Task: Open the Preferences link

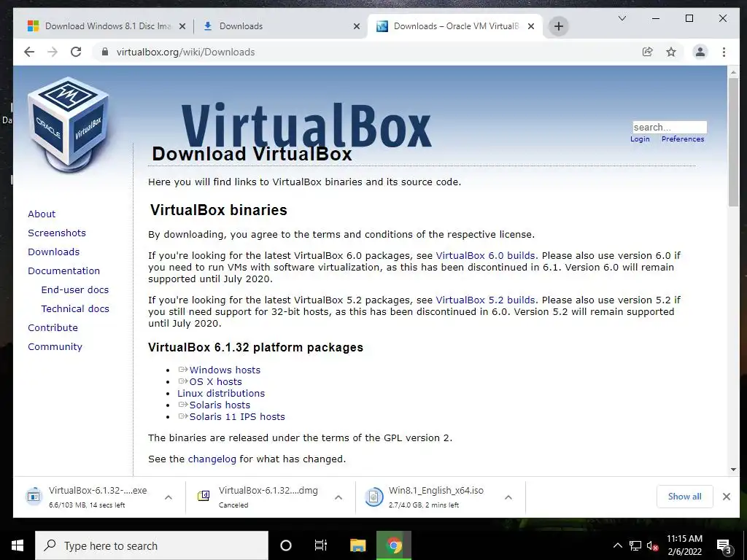Action: coord(683,139)
